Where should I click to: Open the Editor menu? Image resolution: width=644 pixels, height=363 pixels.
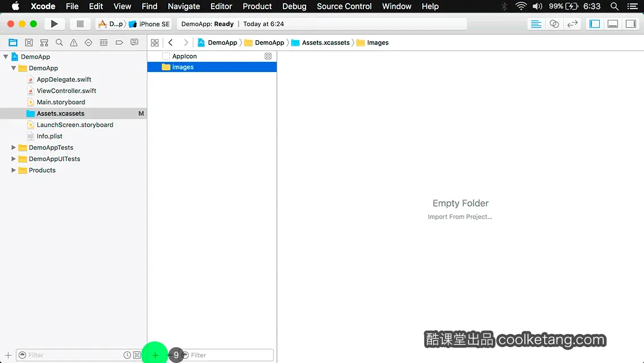point(221,6)
